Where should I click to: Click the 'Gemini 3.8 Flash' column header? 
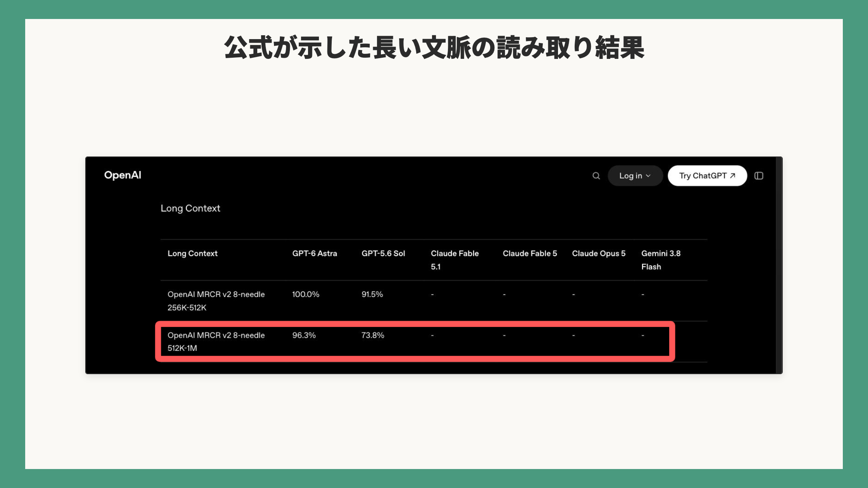[x=661, y=260]
